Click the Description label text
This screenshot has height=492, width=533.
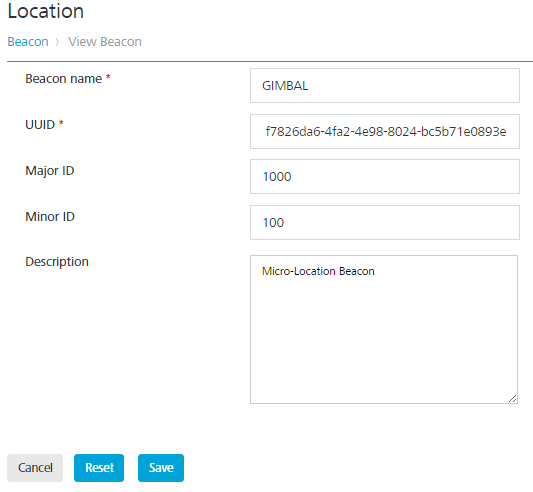(x=57, y=262)
